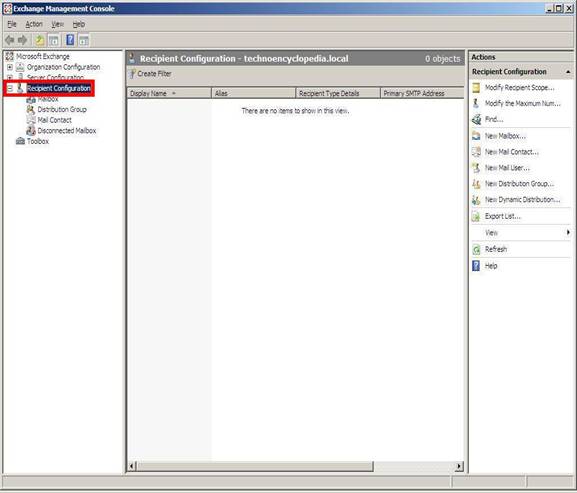The height and width of the screenshot is (493, 577).
Task: Click the blue Help question mark toolbar icon
Action: point(70,40)
